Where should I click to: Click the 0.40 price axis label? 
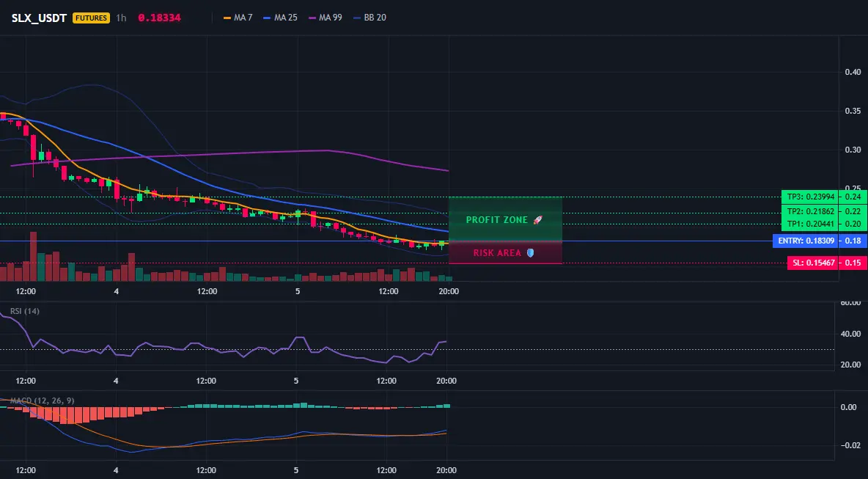853,72
